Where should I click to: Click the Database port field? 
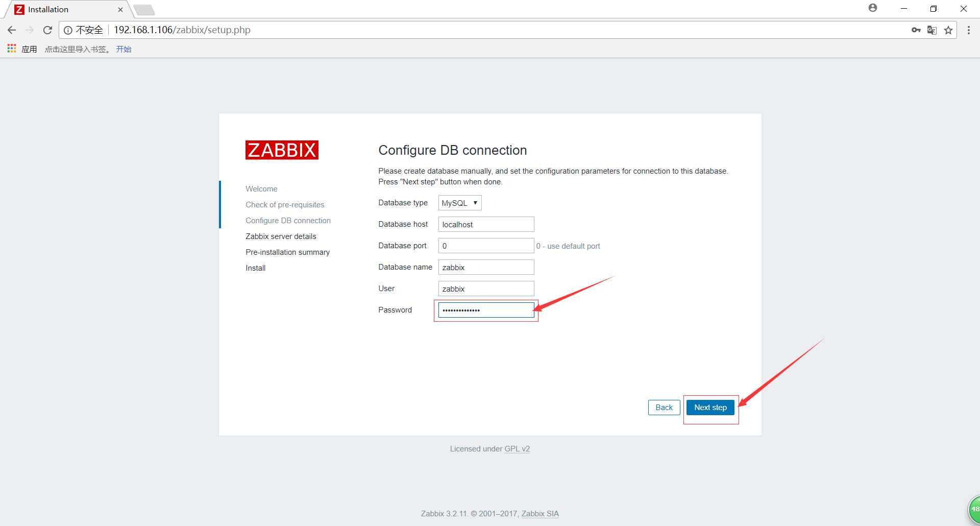(486, 246)
